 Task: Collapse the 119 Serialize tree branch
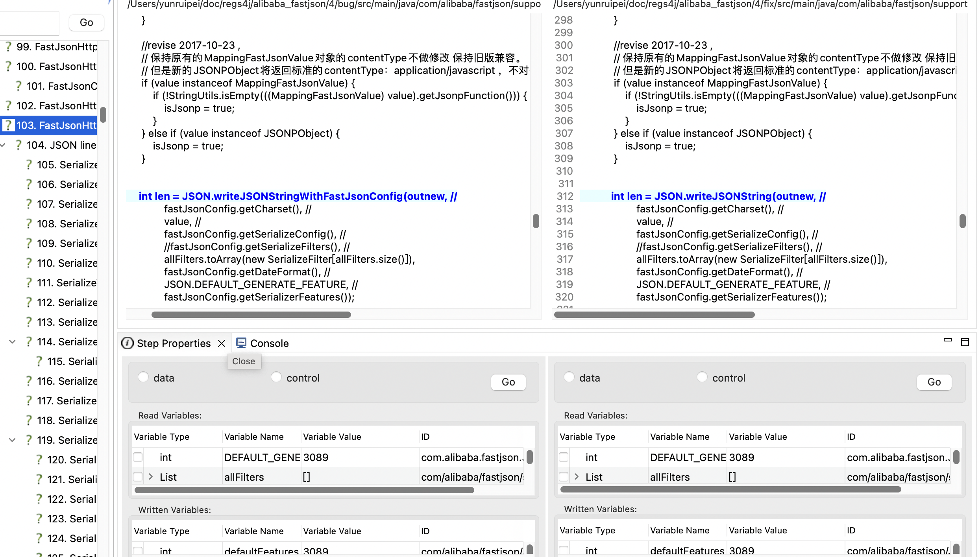(x=12, y=440)
